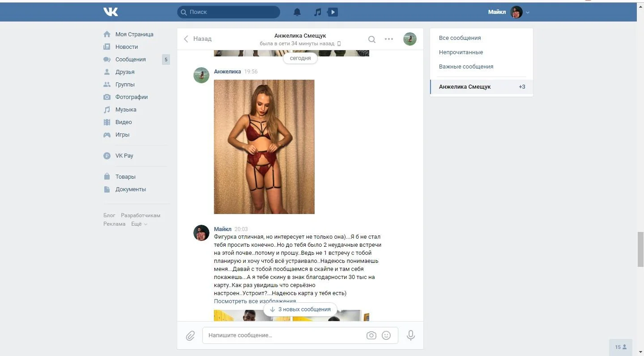The width and height of the screenshot is (644, 356).
Task: Attach a file with paperclip icon
Action: [x=190, y=335]
